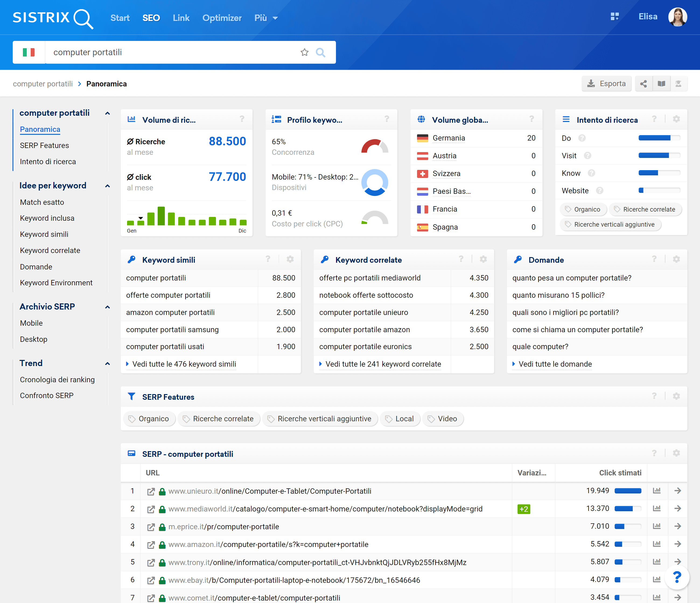
Task: Click unieuro.it click estimate bar
Action: coord(628,491)
